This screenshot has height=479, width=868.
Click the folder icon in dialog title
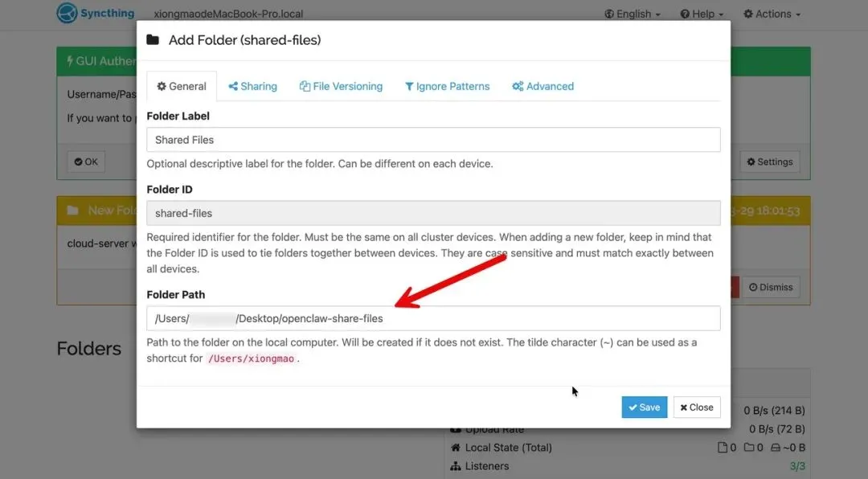(x=153, y=39)
